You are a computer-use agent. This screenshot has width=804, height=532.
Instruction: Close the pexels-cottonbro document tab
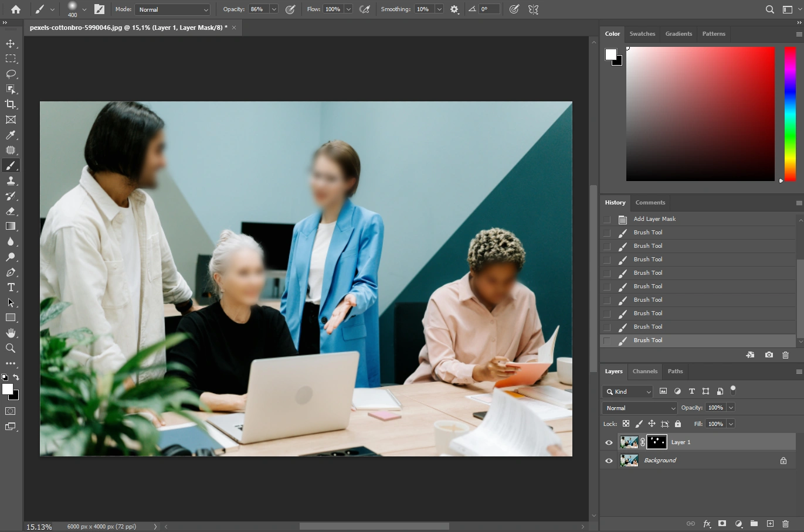coord(234,28)
